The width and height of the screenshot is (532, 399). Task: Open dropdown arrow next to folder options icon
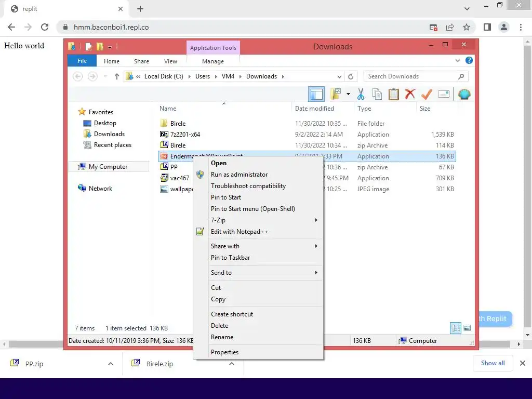348,94
